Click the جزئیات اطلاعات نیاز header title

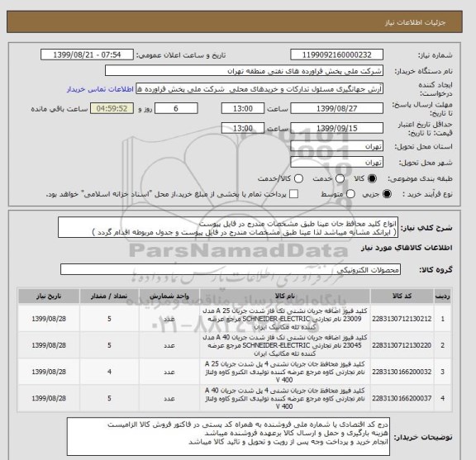[x=415, y=23]
